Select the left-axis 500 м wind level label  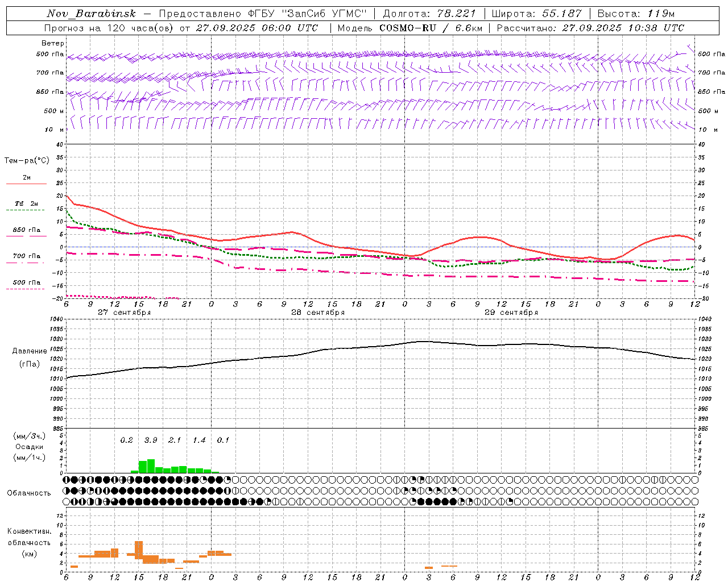pos(54,111)
